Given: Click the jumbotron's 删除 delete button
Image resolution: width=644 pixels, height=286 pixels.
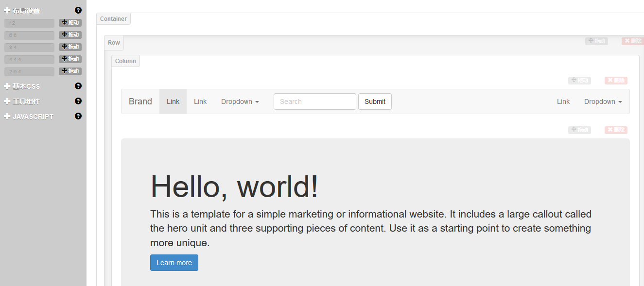Looking at the screenshot, I should point(616,130).
